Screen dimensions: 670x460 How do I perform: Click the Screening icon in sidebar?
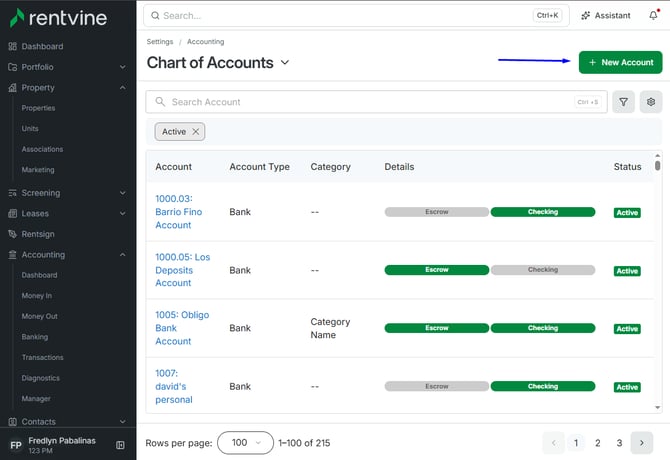click(x=12, y=193)
